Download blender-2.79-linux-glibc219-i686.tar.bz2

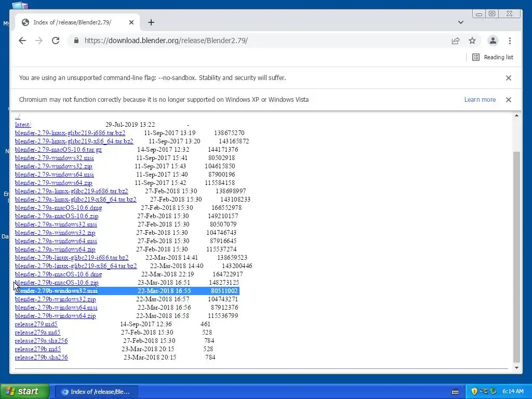(70, 133)
